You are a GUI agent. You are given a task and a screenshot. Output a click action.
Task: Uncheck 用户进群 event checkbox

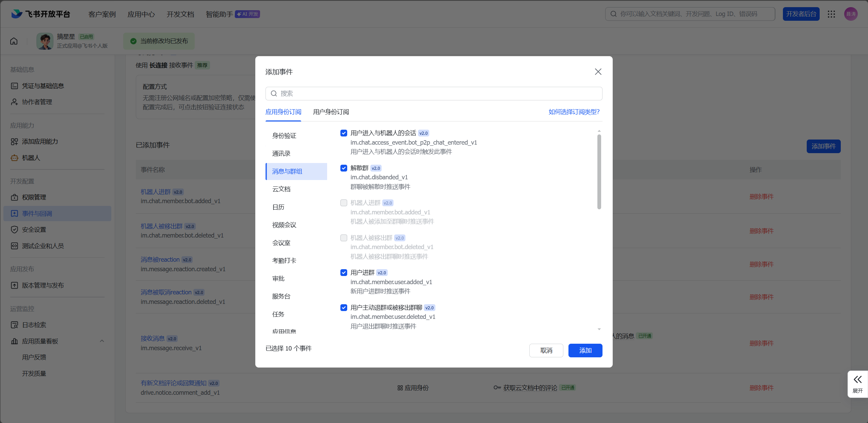tap(344, 273)
